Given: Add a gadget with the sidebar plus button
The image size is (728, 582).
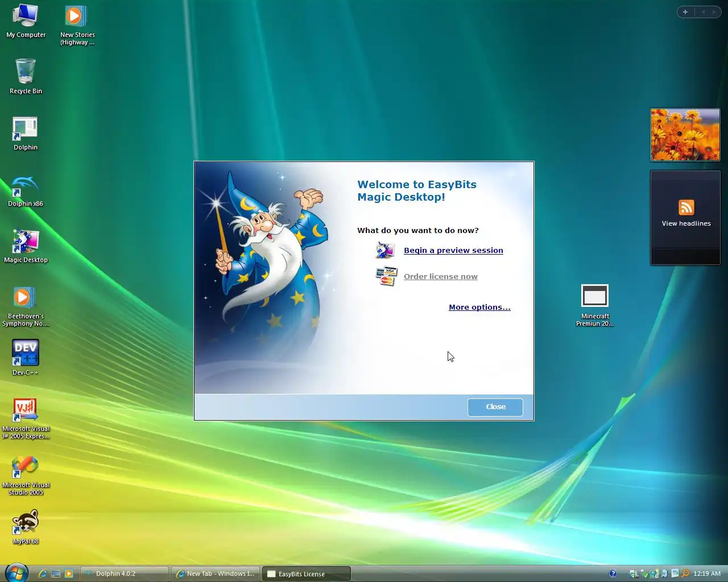Looking at the screenshot, I should [685, 12].
